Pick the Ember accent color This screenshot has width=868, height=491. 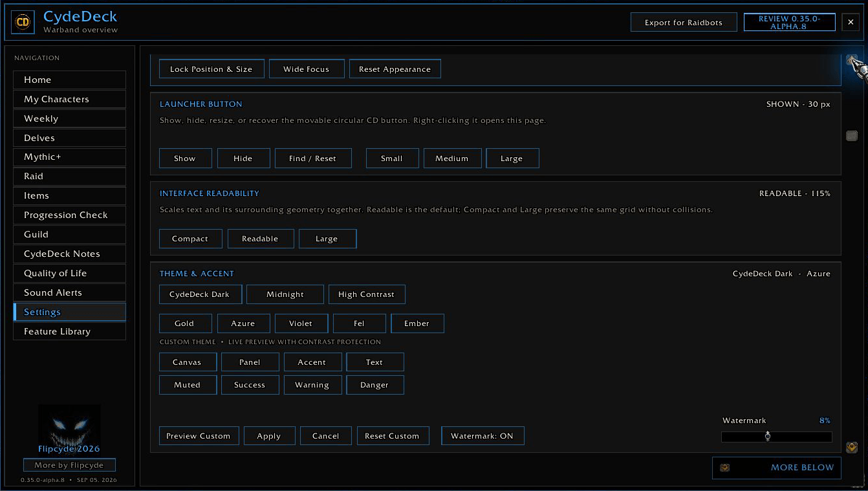coord(417,323)
